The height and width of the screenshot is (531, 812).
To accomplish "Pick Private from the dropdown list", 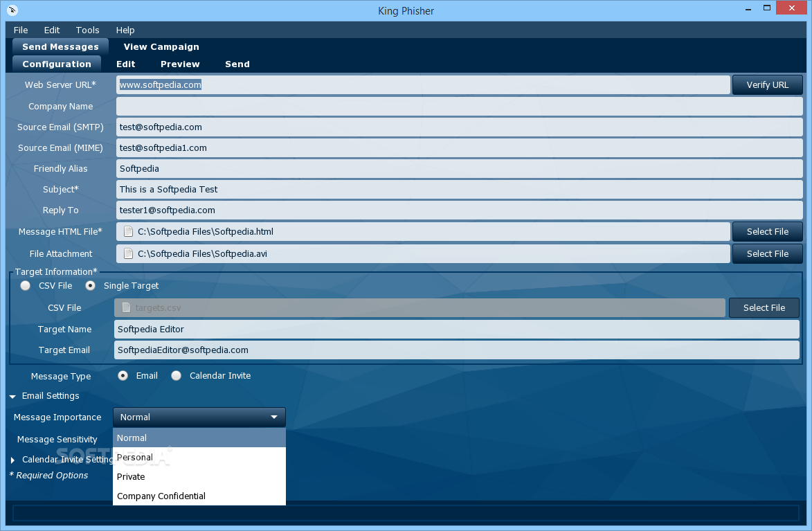I will coord(199,476).
